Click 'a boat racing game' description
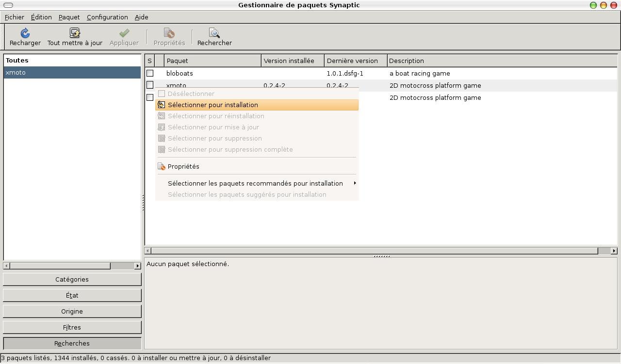621x364 pixels. coord(420,73)
